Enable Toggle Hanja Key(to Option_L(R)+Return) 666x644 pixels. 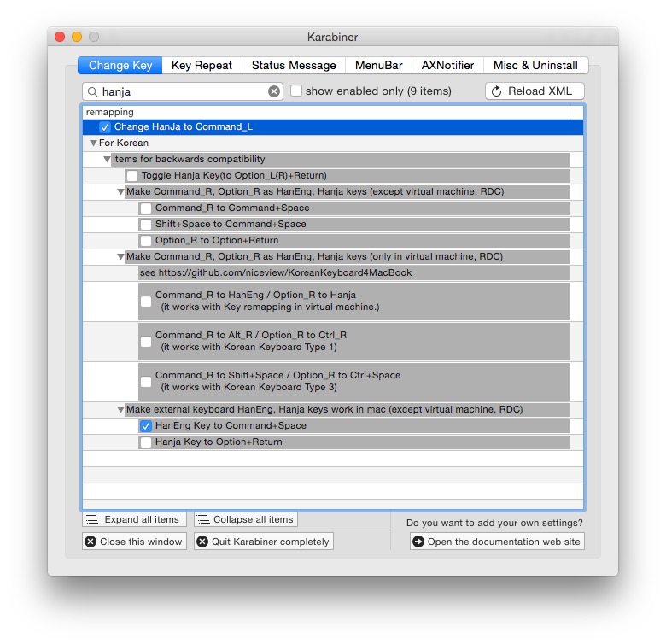click(x=132, y=175)
